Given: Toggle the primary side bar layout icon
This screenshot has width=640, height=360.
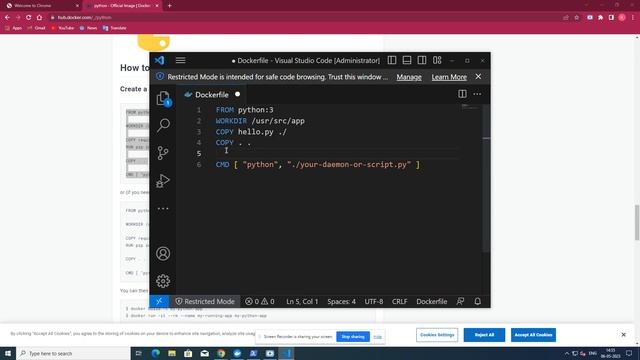Looking at the screenshot, I should [392, 60].
